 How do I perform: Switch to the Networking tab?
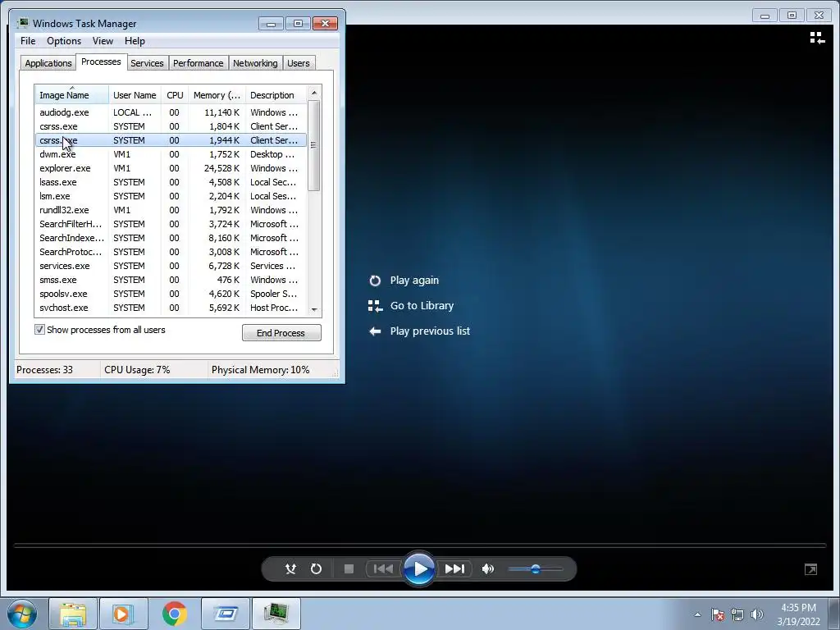[255, 63]
